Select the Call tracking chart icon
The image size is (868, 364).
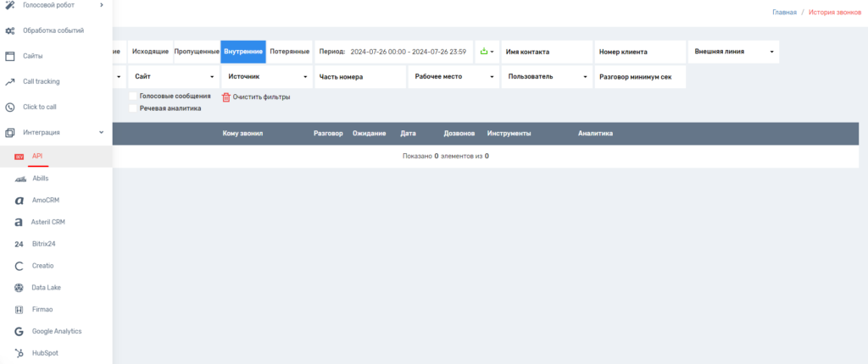pos(10,82)
